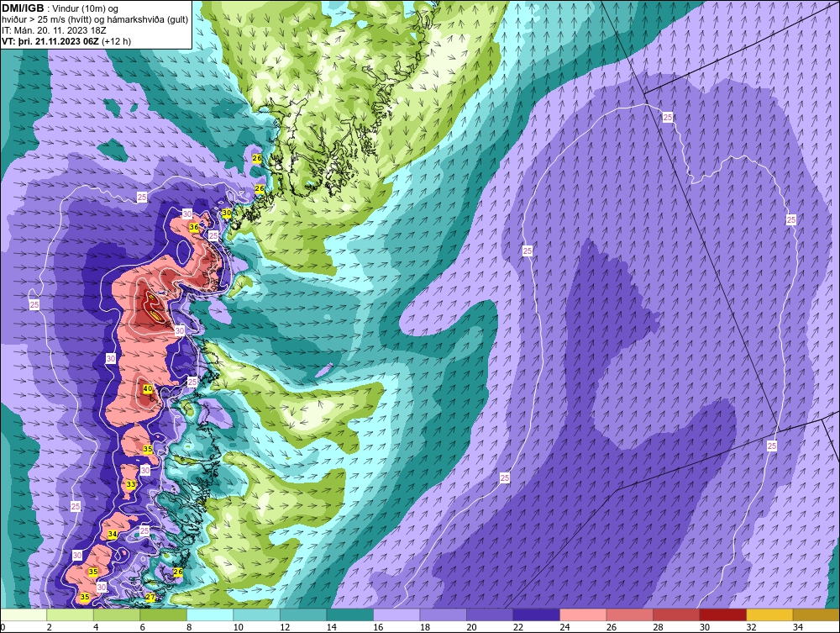The height and width of the screenshot is (633, 840).
Task: Click the yellow max gust label 27
Action: (150, 597)
